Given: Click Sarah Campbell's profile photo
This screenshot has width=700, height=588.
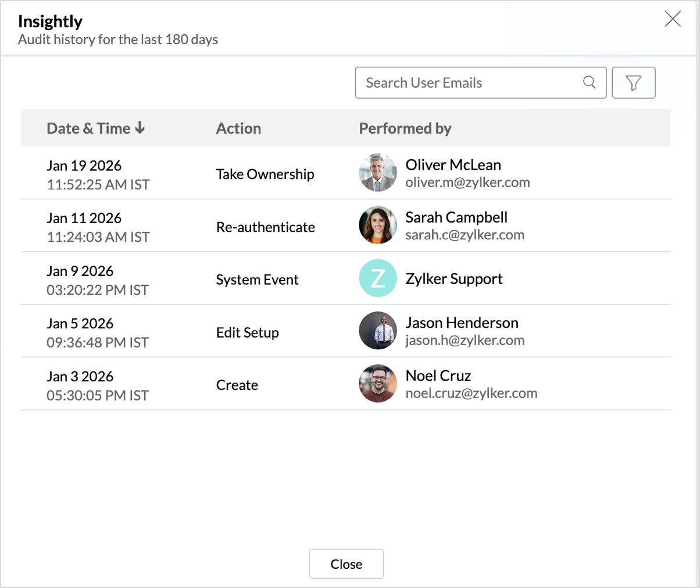Looking at the screenshot, I should (378, 225).
